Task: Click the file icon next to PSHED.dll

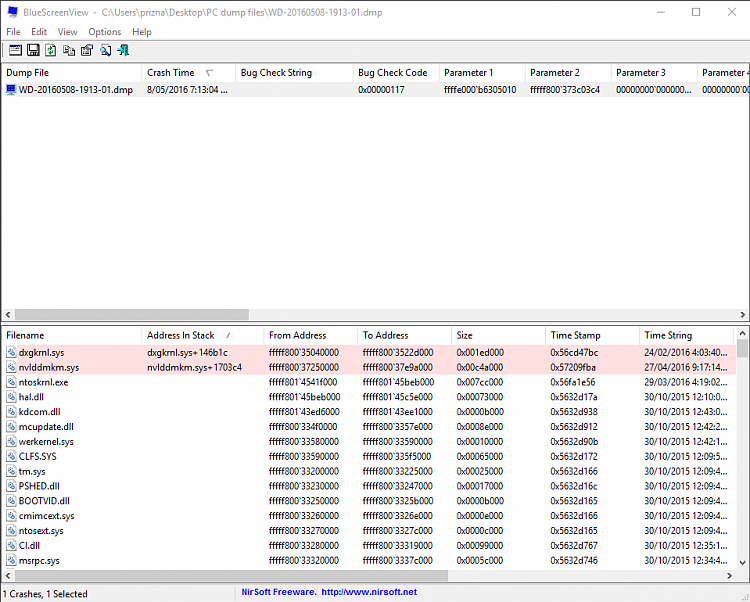Action: [11, 486]
